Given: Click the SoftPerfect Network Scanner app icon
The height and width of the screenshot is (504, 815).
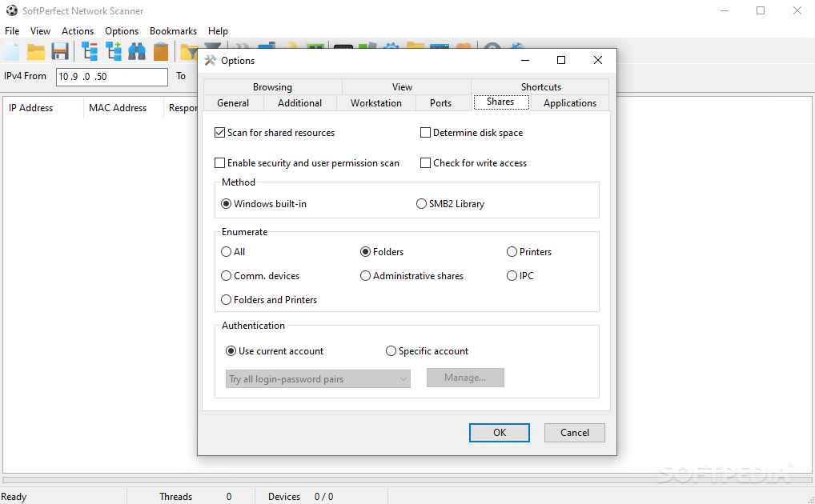Looking at the screenshot, I should 11,10.
